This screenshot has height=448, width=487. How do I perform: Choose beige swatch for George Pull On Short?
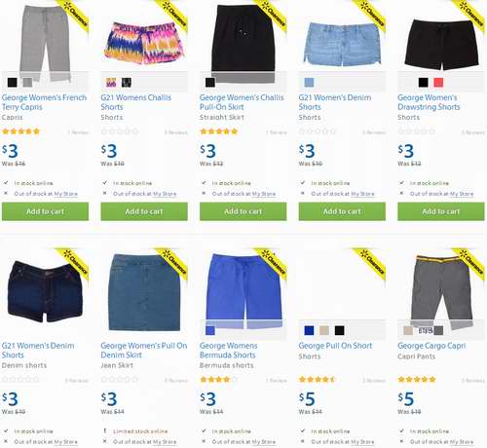pos(324,330)
